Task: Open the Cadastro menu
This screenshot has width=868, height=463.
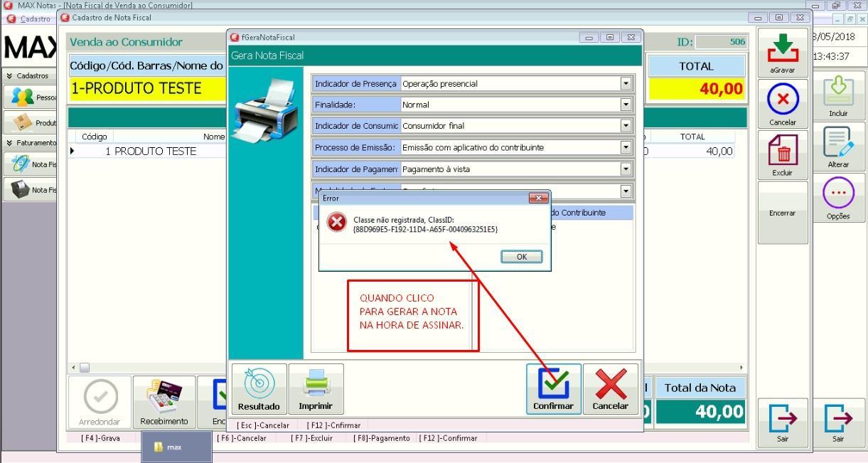Action: point(35,19)
